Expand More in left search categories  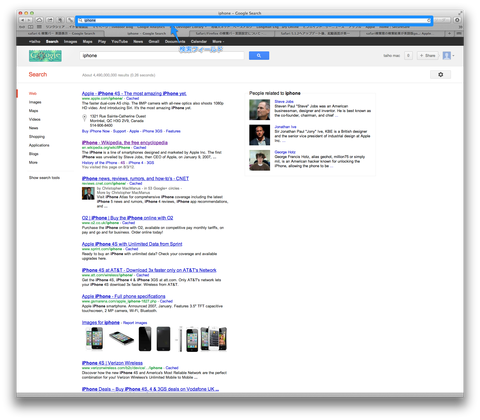(x=33, y=163)
